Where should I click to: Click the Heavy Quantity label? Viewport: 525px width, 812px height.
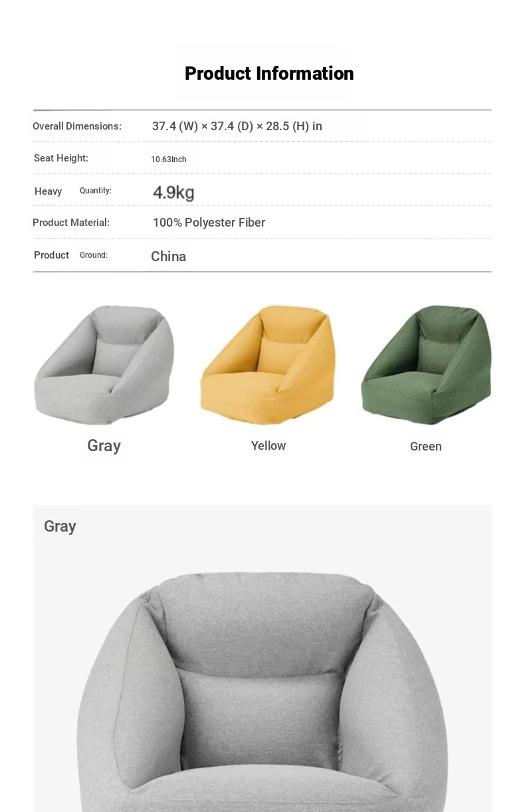pyautogui.click(x=73, y=191)
